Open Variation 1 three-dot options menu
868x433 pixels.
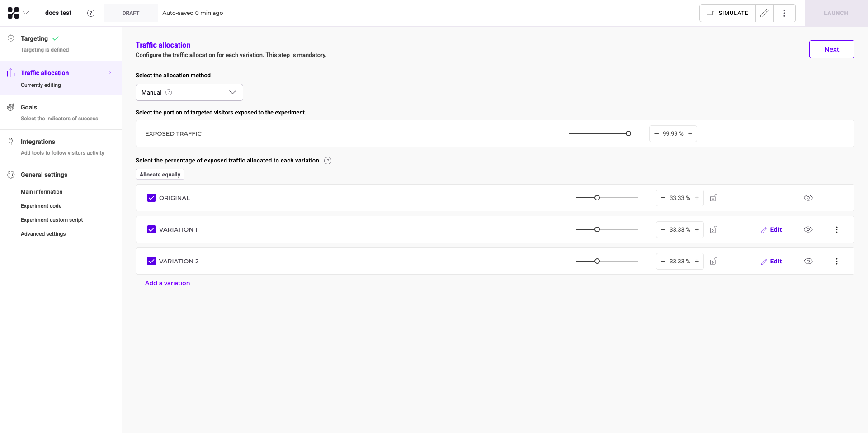[836, 229]
